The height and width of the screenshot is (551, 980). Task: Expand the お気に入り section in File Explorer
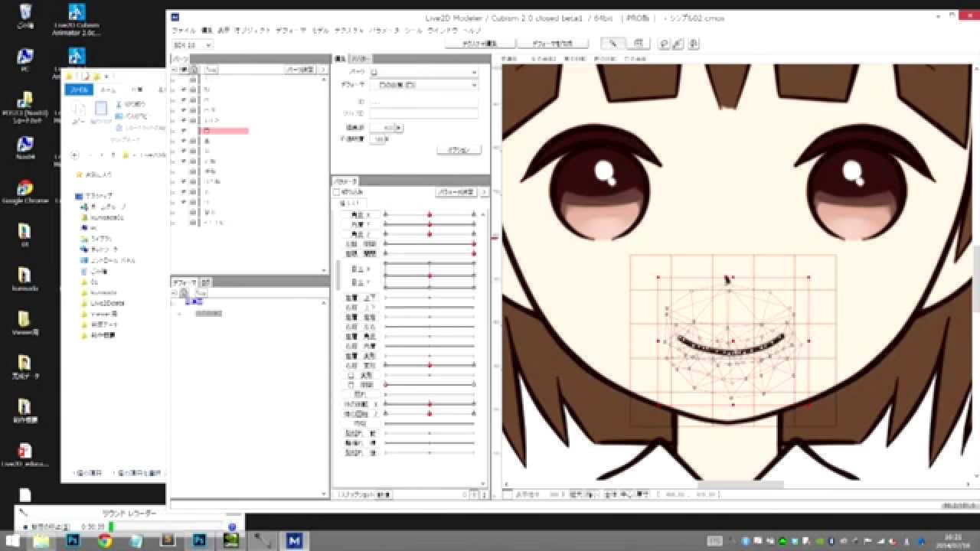[x=78, y=174]
